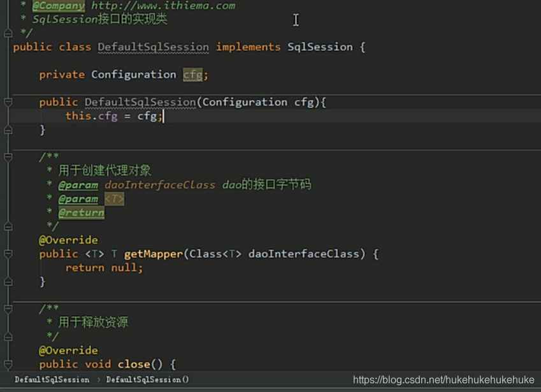Viewport: 541px width, 392px height.
Task: Click the SqlSession interface name after implements
Action: point(320,47)
